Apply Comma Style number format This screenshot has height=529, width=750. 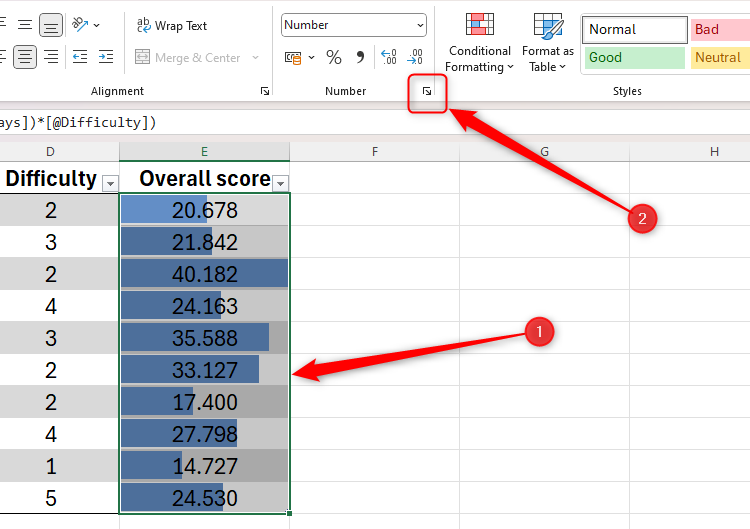[360, 58]
